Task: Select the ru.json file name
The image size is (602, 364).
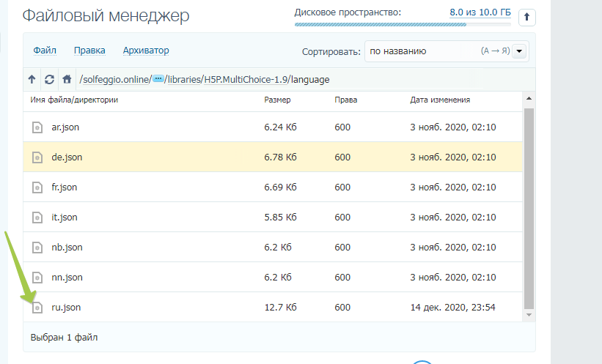Action: click(66, 308)
